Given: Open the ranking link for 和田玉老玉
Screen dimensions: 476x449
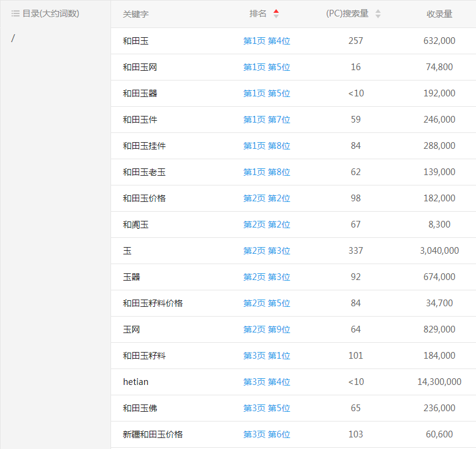Looking at the screenshot, I should click(267, 172).
